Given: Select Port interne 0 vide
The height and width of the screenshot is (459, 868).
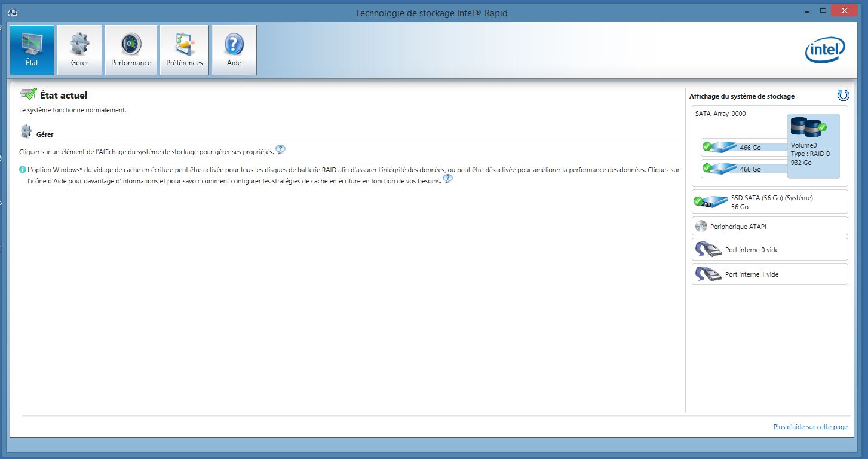Looking at the screenshot, I should 769,249.
